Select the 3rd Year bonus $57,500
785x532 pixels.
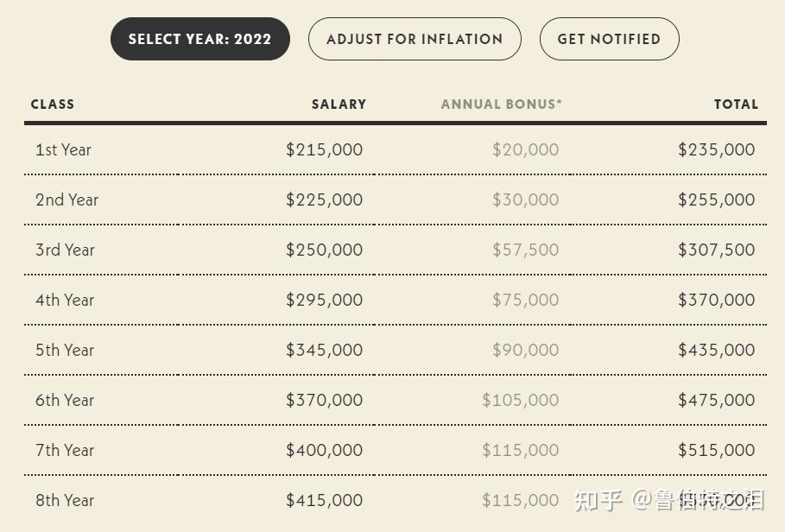[x=525, y=250]
